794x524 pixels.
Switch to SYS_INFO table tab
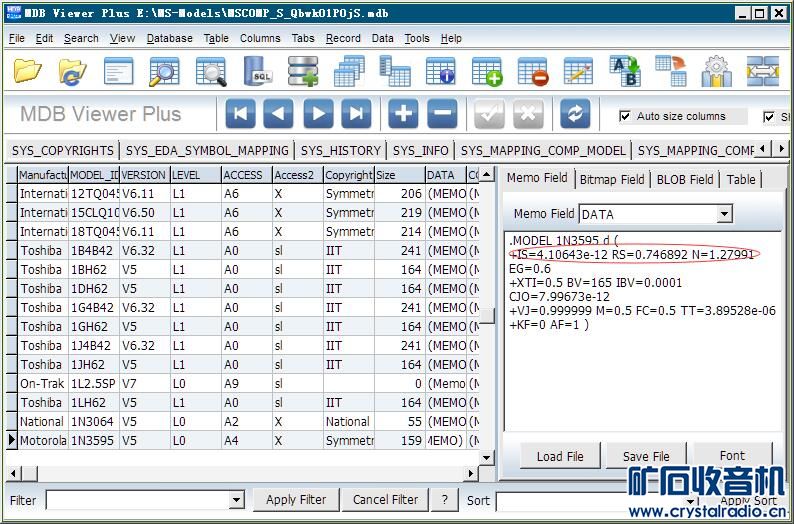pyautogui.click(x=420, y=150)
